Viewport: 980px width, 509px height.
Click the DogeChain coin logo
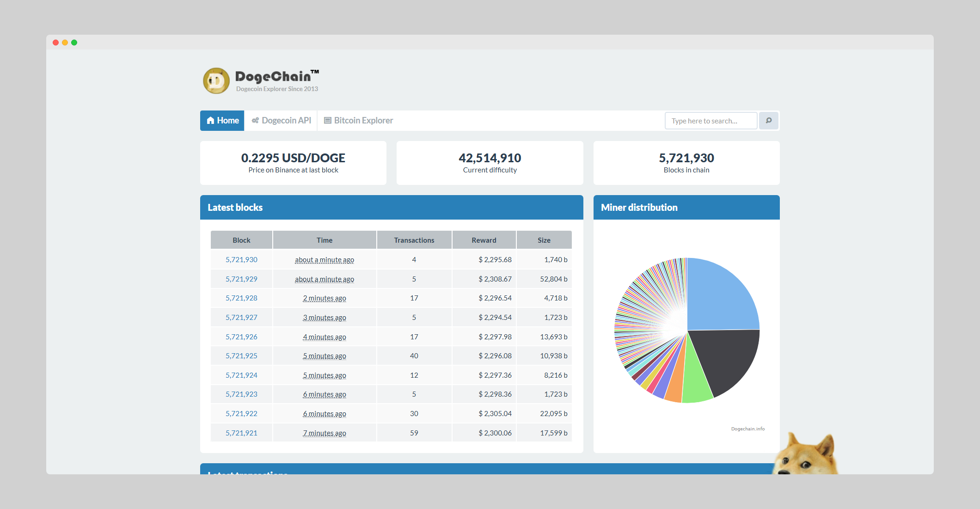tap(216, 81)
